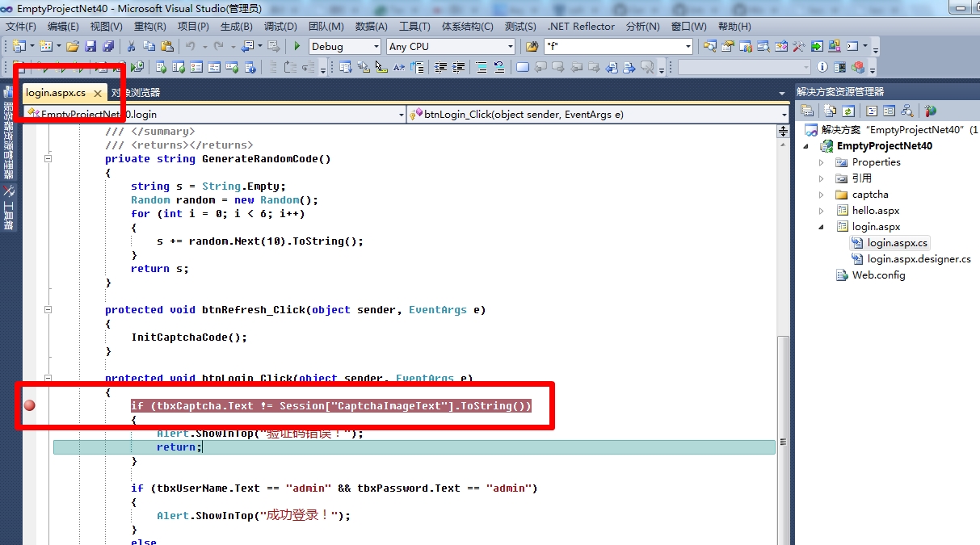Open the Server Explorer side tab

coord(8,133)
